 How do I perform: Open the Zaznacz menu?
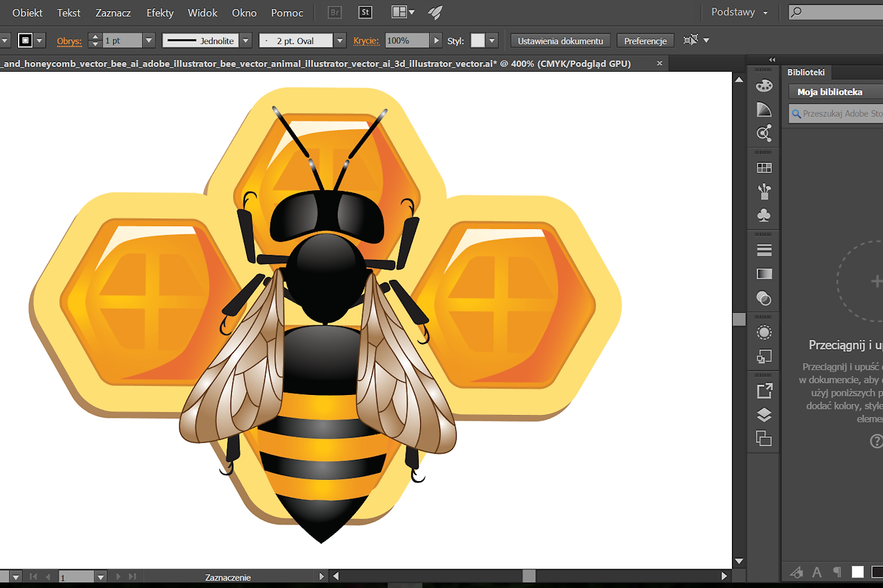pos(113,12)
